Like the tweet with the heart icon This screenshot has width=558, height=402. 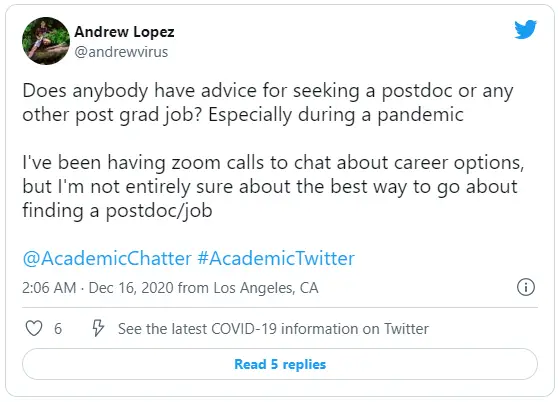click(34, 328)
